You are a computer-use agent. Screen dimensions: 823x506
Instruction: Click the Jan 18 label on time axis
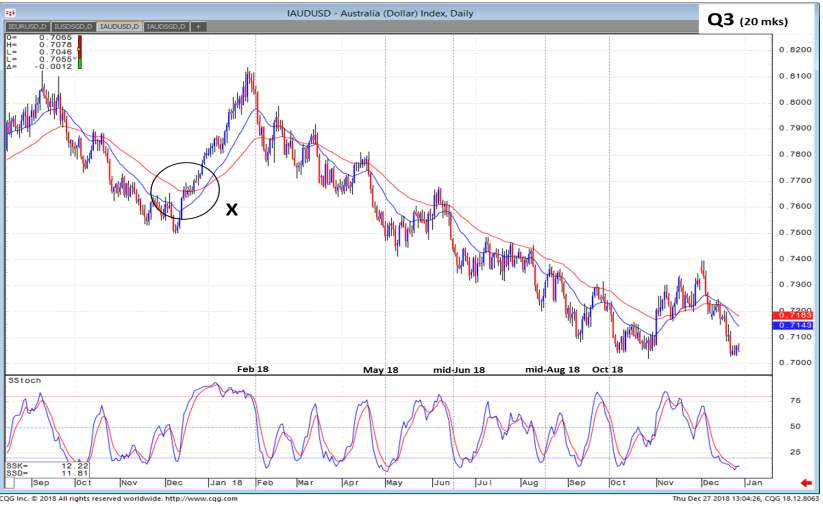(x=226, y=483)
